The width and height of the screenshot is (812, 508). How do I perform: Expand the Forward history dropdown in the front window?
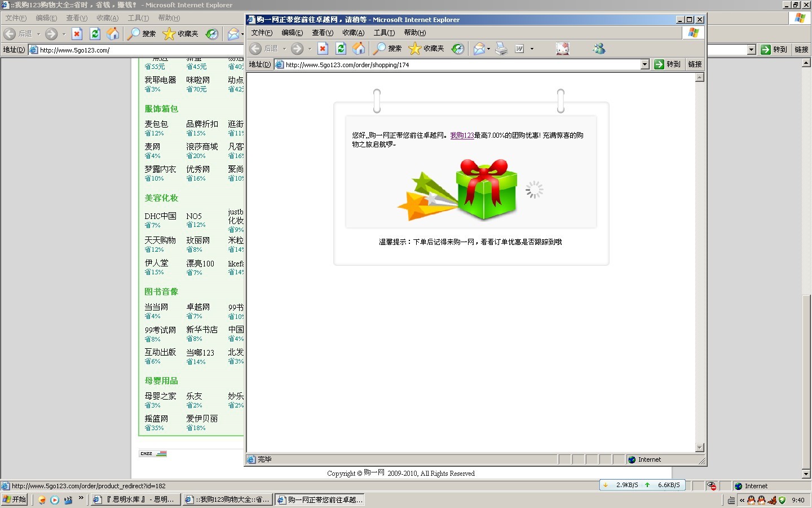point(310,49)
